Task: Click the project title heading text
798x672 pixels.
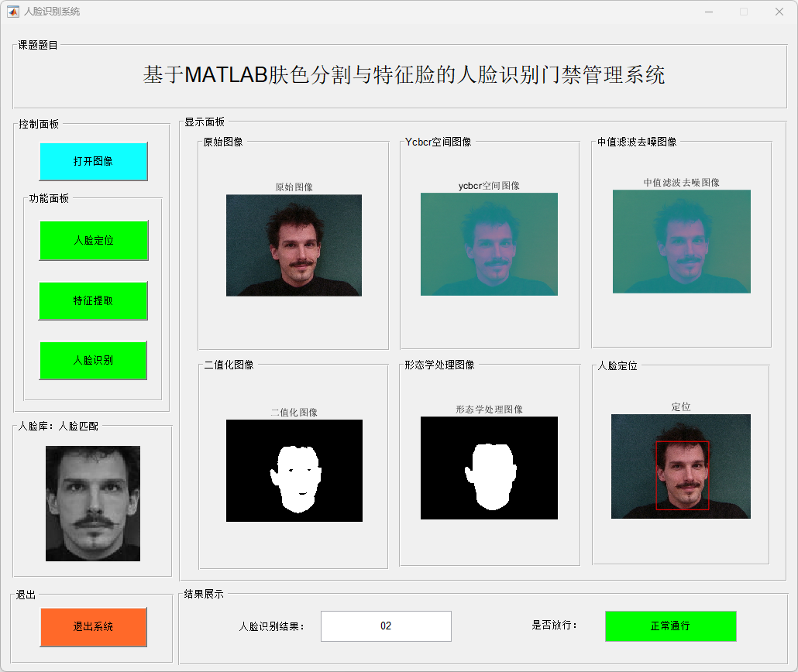Action: click(404, 75)
